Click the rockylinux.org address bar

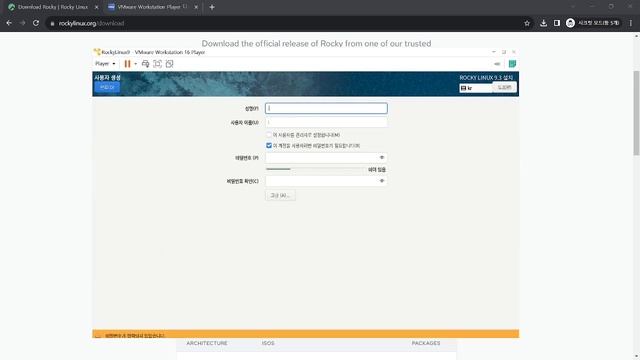click(286, 23)
